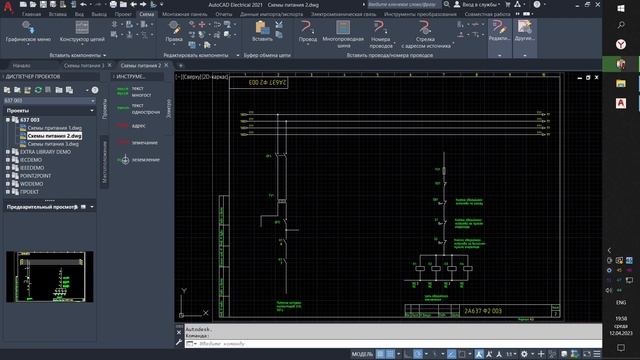The width and height of the screenshot is (640, 360).
Task: Open the Другие tools panel button
Action: click(524, 38)
